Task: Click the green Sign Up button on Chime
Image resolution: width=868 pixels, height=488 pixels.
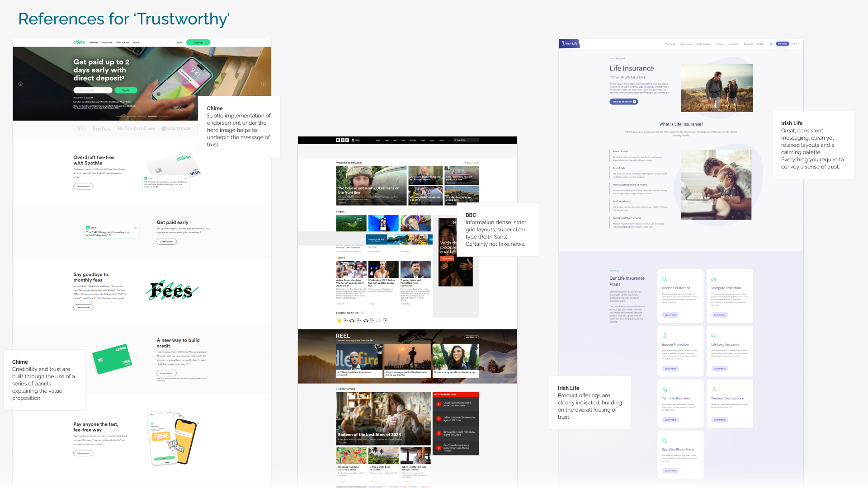Action: click(198, 42)
